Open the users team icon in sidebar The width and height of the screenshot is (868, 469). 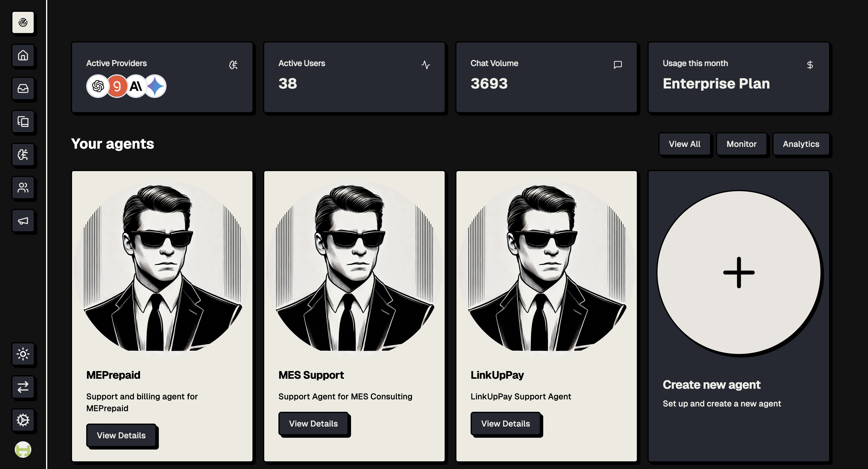click(23, 188)
